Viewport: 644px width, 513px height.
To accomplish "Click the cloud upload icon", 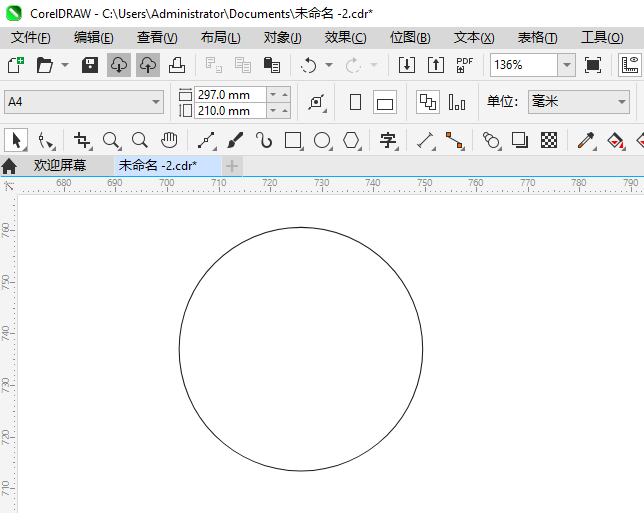I will [148, 65].
